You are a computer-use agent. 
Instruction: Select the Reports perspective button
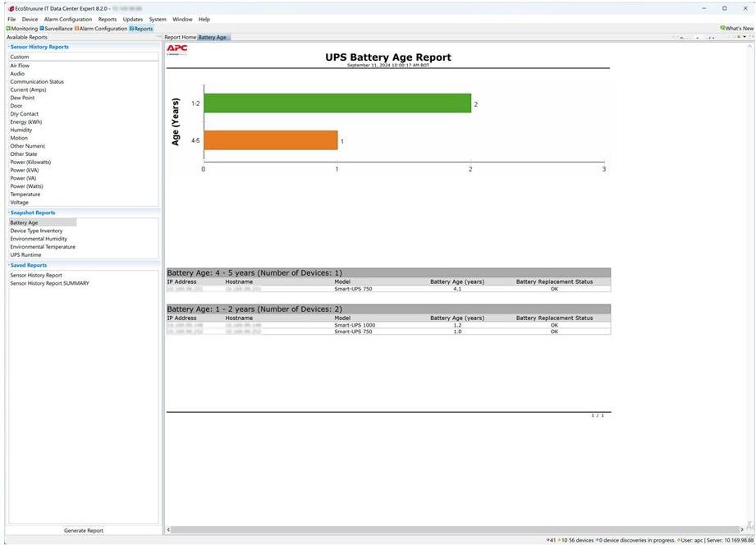click(x=143, y=29)
